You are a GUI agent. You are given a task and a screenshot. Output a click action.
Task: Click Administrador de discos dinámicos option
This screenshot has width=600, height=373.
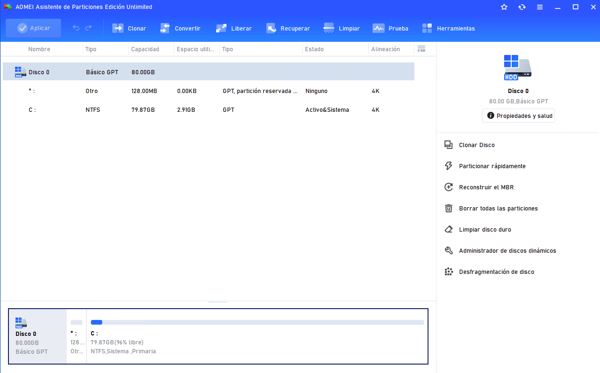507,251
